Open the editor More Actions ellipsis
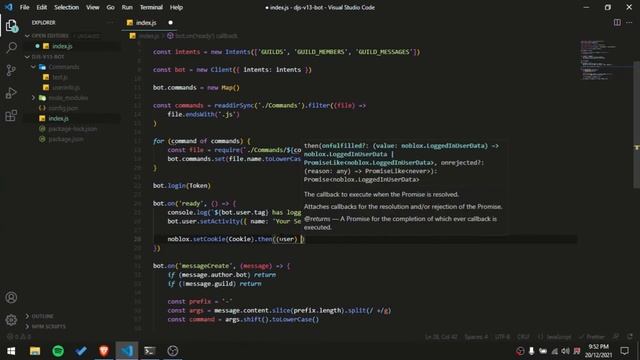This screenshot has width=640, height=360. coord(629,22)
